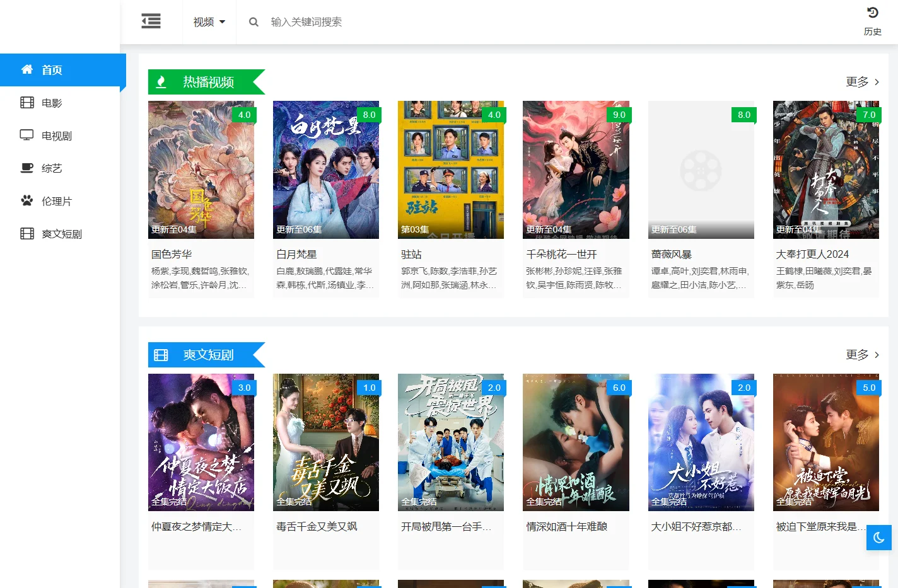Click the film icon beside sidebar 爽文短剧

click(27, 233)
